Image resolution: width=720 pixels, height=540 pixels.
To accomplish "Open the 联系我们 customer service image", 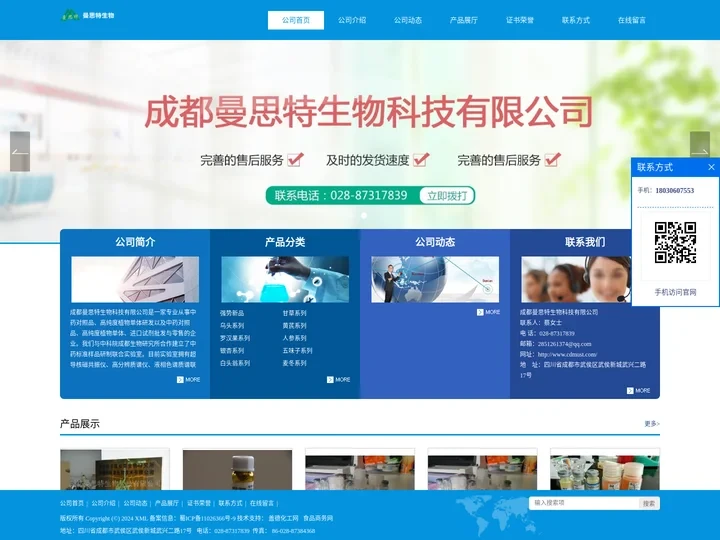I will pos(576,279).
